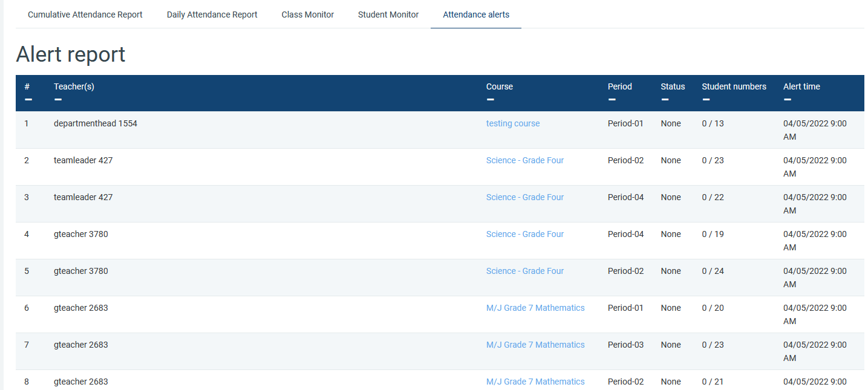Switch to the Daily Attendance Report tab
The width and height of the screenshot is (868, 390).
click(212, 15)
